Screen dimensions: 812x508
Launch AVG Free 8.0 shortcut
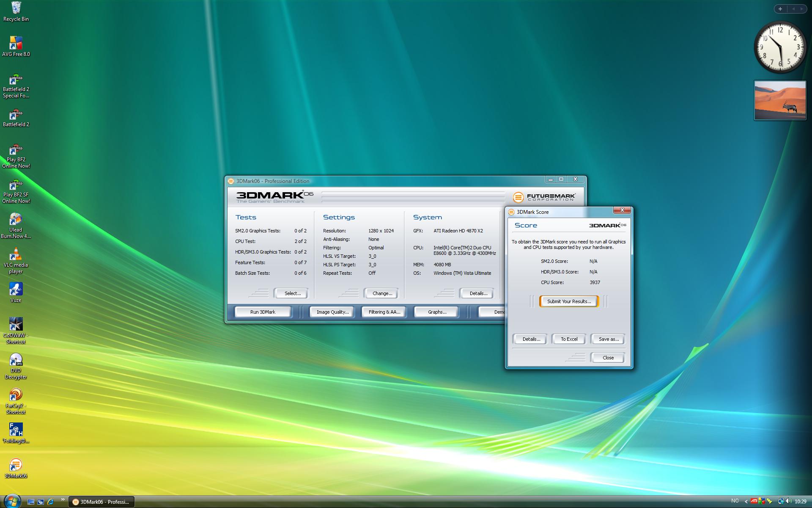click(x=16, y=46)
